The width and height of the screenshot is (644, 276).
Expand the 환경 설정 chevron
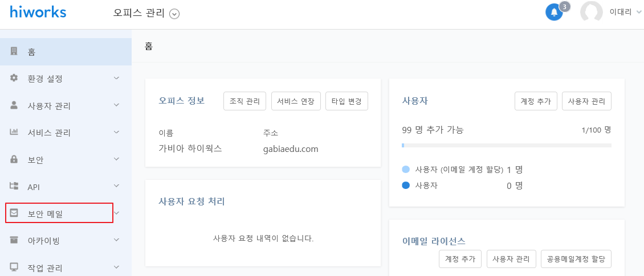pyautogui.click(x=117, y=78)
